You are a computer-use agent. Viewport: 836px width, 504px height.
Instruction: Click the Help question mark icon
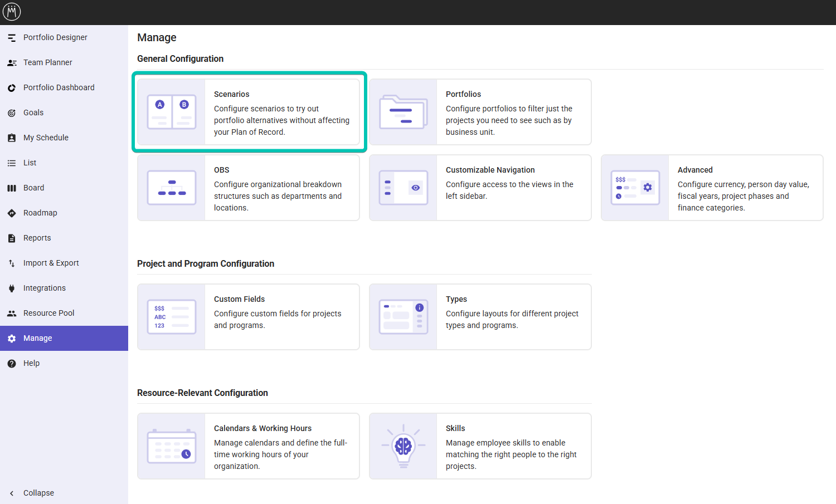click(12, 364)
